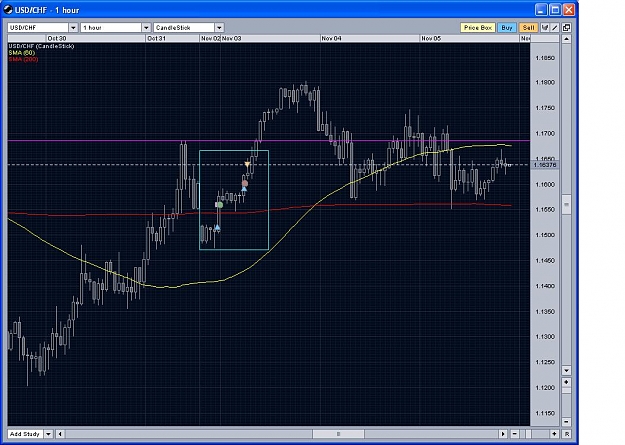Click the vertical scroll down arrow
The width and height of the screenshot is (625, 445).
point(566,370)
